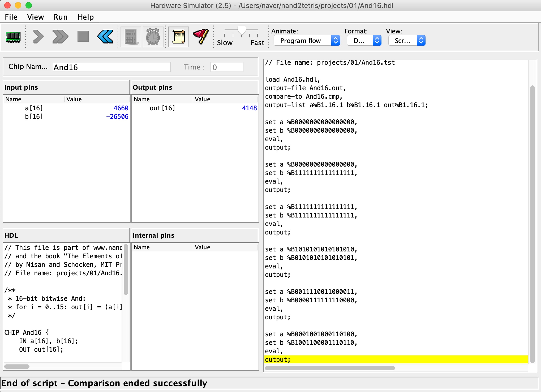Click the status bar comparison message

point(104,383)
